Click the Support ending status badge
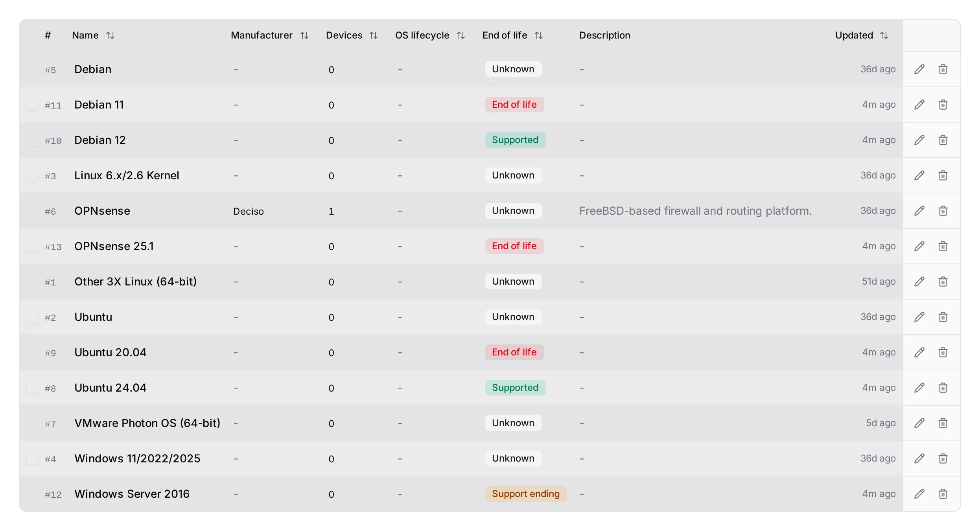Viewport: 980px width, 530px height. (x=526, y=494)
